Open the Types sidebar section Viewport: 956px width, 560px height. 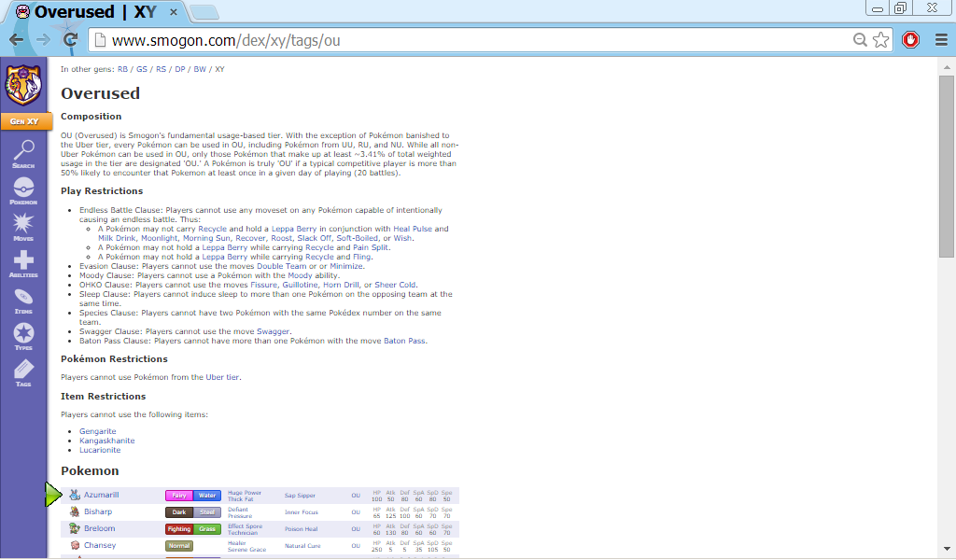click(x=23, y=336)
